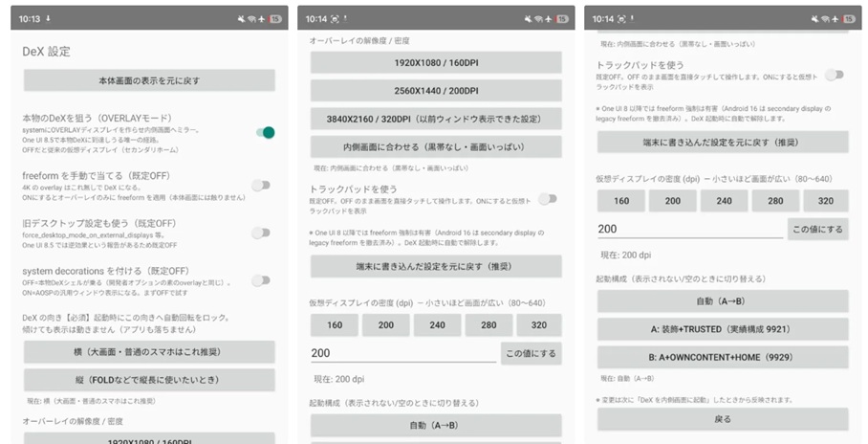Tap battery indicator in right status bar
The height and width of the screenshot is (444, 868).
tap(849, 19)
